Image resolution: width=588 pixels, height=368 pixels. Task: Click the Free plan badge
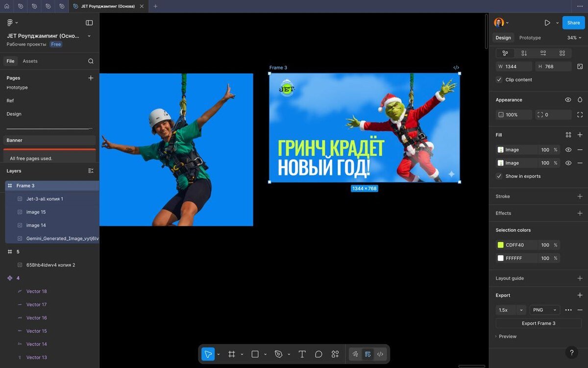[x=56, y=44]
